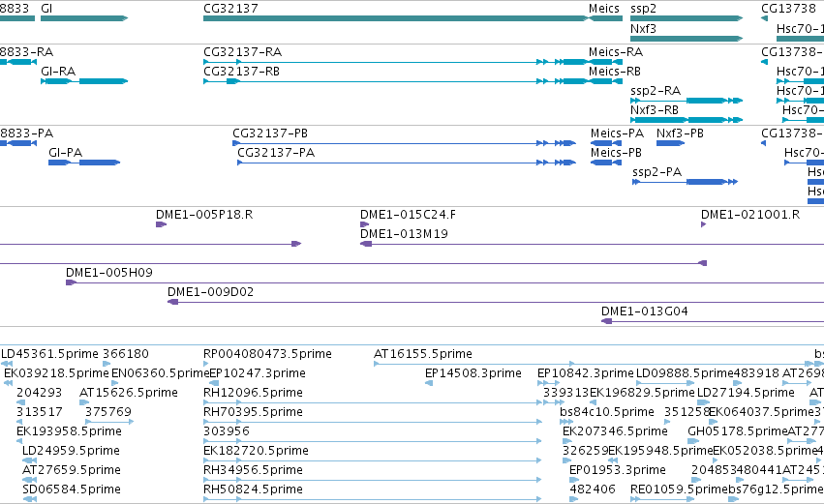Click the DME1-021O01.R clone end

tap(703, 224)
